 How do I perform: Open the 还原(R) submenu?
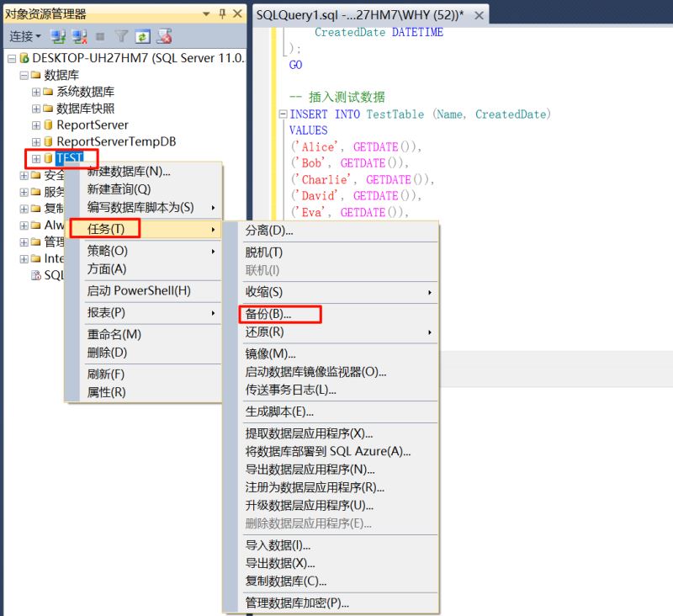click(264, 332)
